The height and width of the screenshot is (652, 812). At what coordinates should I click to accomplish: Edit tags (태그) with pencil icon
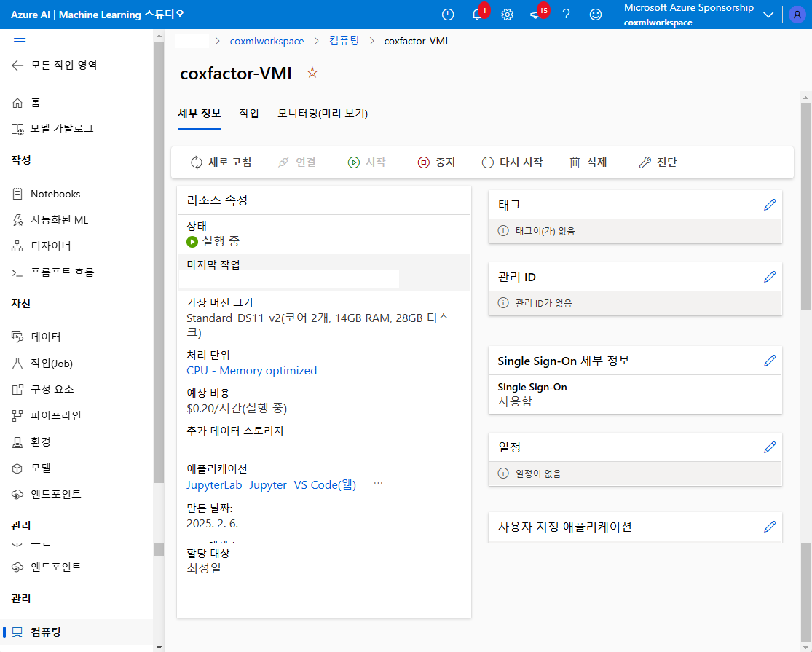pyautogui.click(x=770, y=205)
